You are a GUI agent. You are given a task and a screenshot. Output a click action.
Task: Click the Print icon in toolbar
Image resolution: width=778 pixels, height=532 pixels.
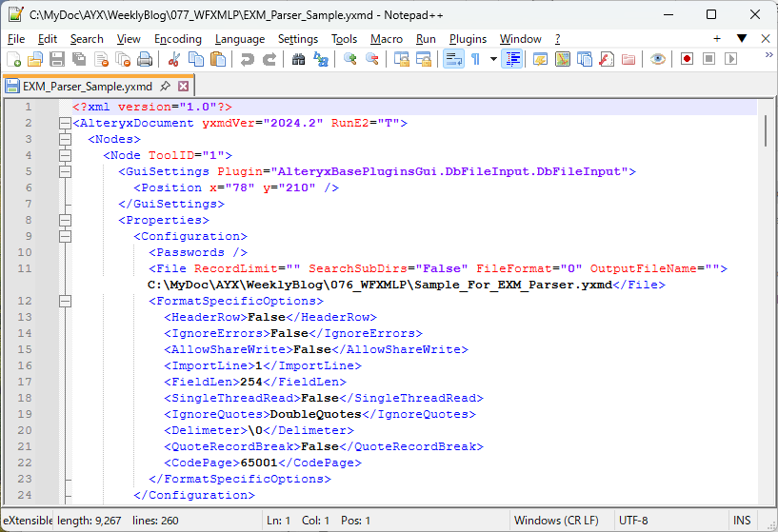click(145, 59)
